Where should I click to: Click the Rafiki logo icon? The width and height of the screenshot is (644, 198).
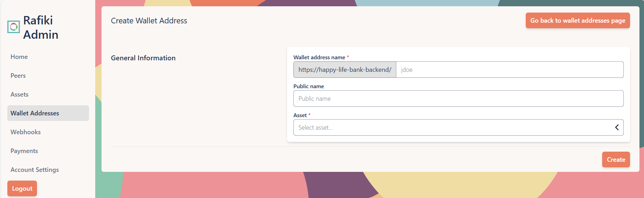click(x=14, y=27)
